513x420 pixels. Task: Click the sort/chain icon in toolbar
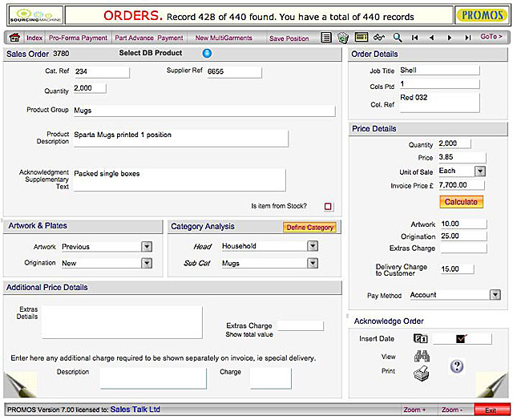coord(379,38)
